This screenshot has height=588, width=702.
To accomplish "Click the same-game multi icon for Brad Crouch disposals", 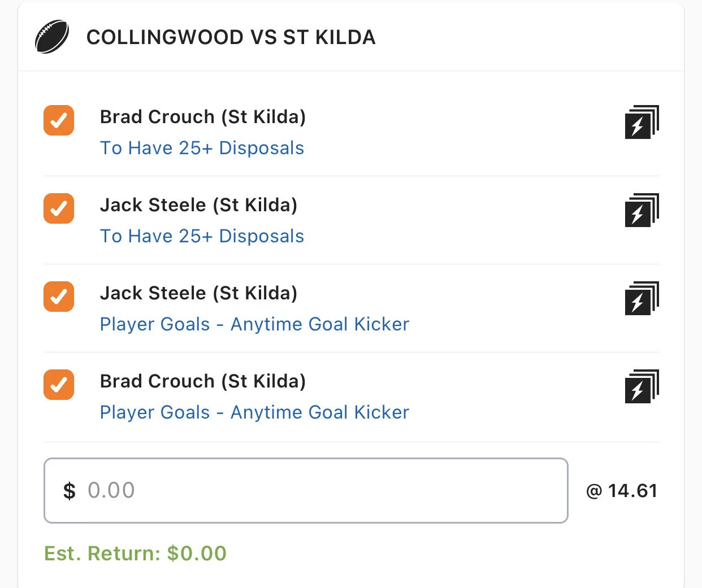I will pyautogui.click(x=642, y=121).
